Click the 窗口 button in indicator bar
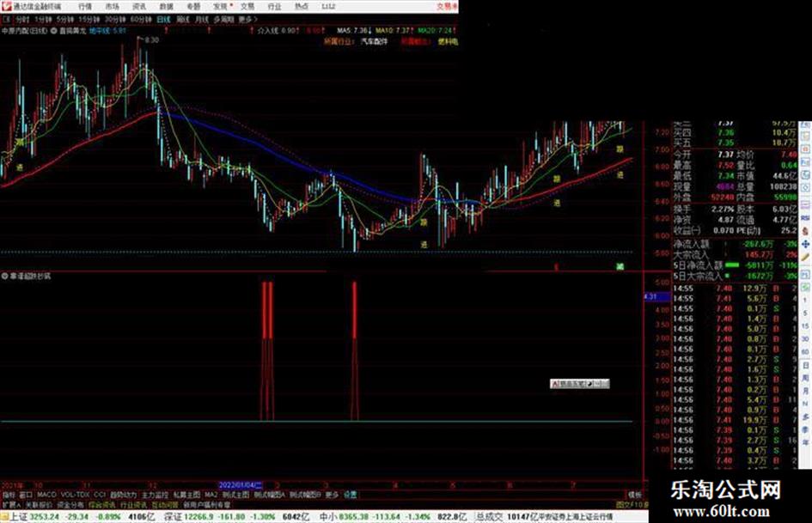The width and height of the screenshot is (812, 523). tap(26, 495)
